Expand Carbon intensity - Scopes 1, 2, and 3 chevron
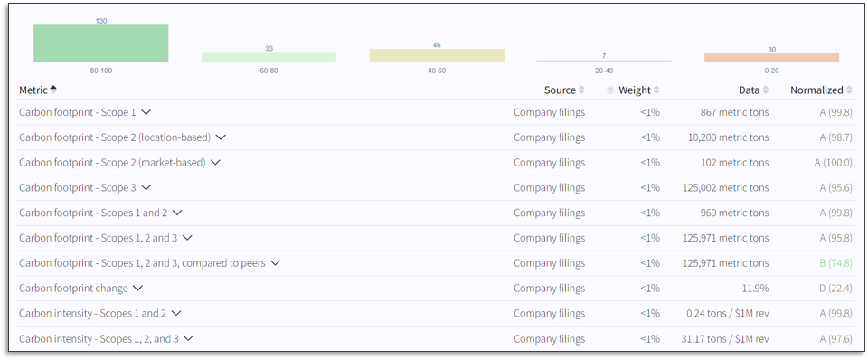This screenshot has height=360, width=868. point(188,338)
